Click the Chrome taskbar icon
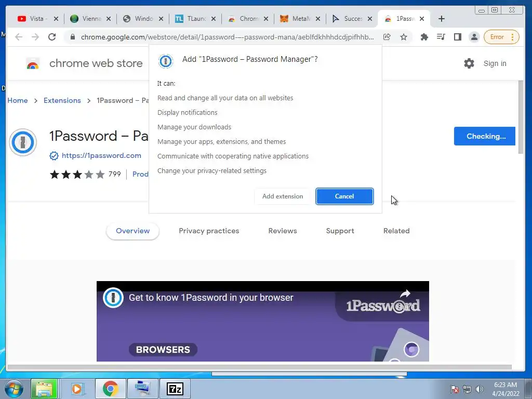 [x=110, y=389]
